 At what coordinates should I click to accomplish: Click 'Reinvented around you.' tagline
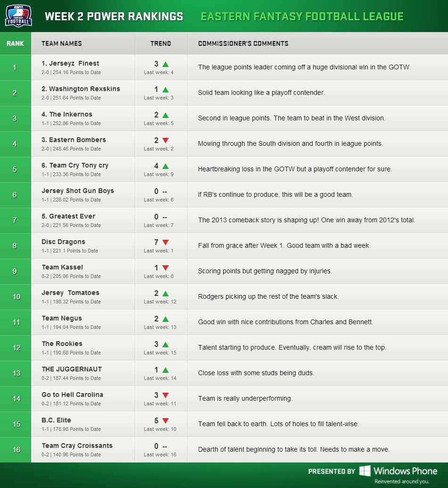click(x=402, y=481)
